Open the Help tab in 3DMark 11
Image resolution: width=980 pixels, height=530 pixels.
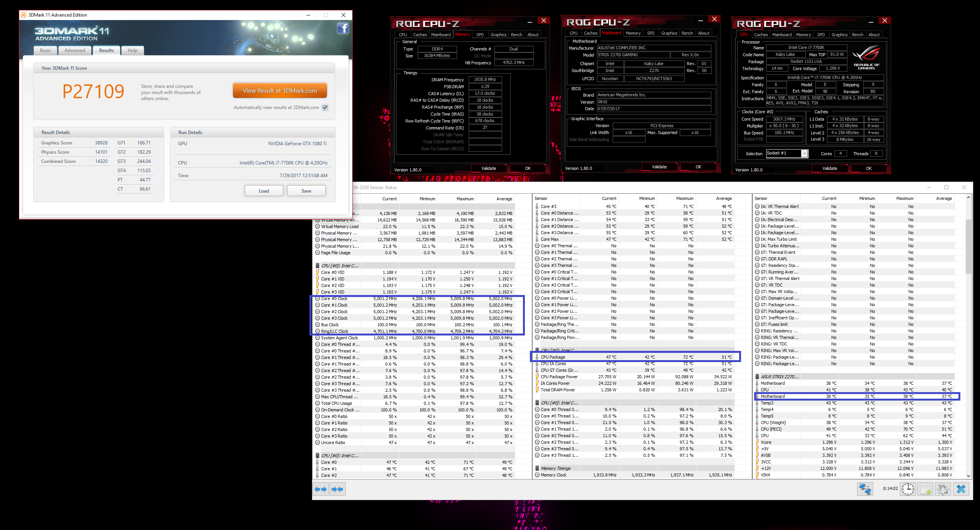[x=133, y=50]
